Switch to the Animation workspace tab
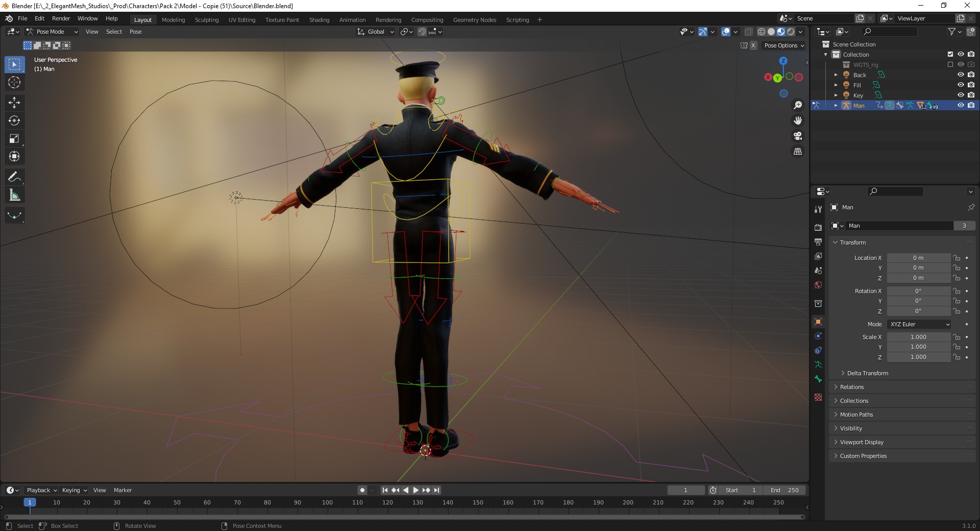The width and height of the screenshot is (980, 531). click(352, 20)
